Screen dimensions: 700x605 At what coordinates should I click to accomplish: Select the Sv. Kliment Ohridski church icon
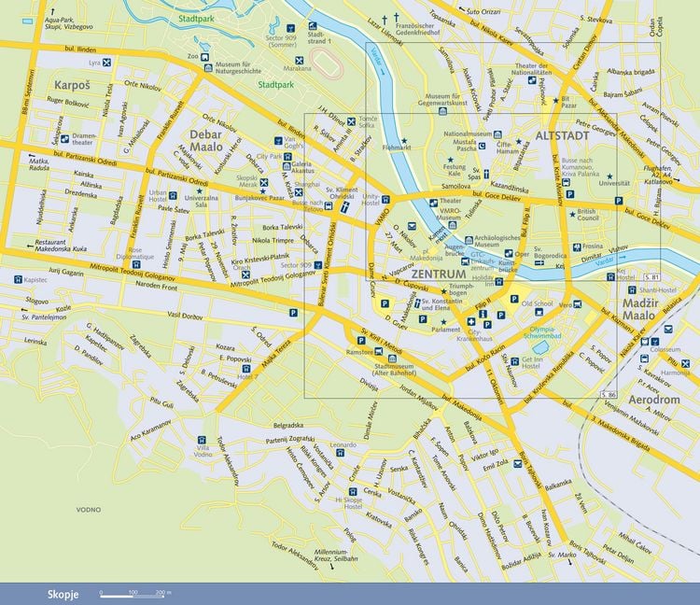344,206
